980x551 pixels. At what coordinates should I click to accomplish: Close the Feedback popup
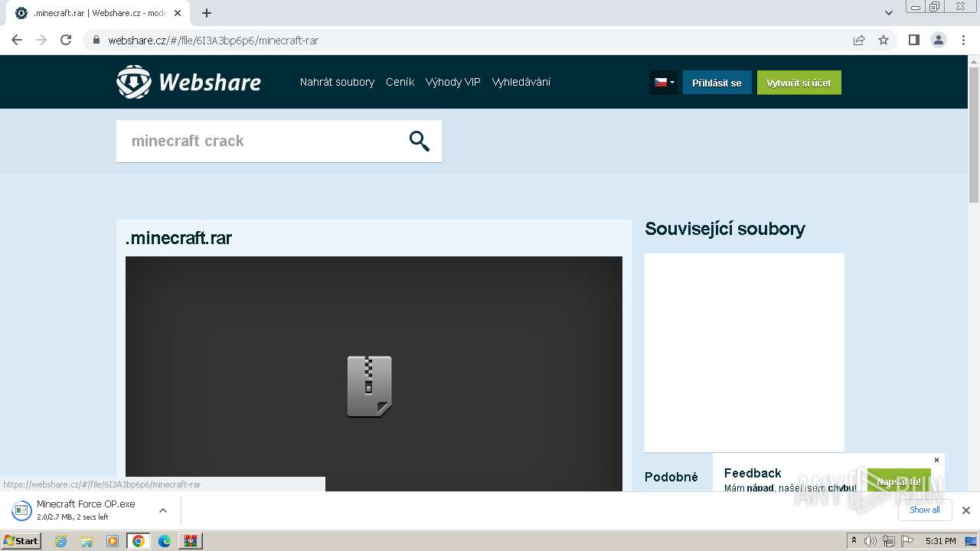936,460
